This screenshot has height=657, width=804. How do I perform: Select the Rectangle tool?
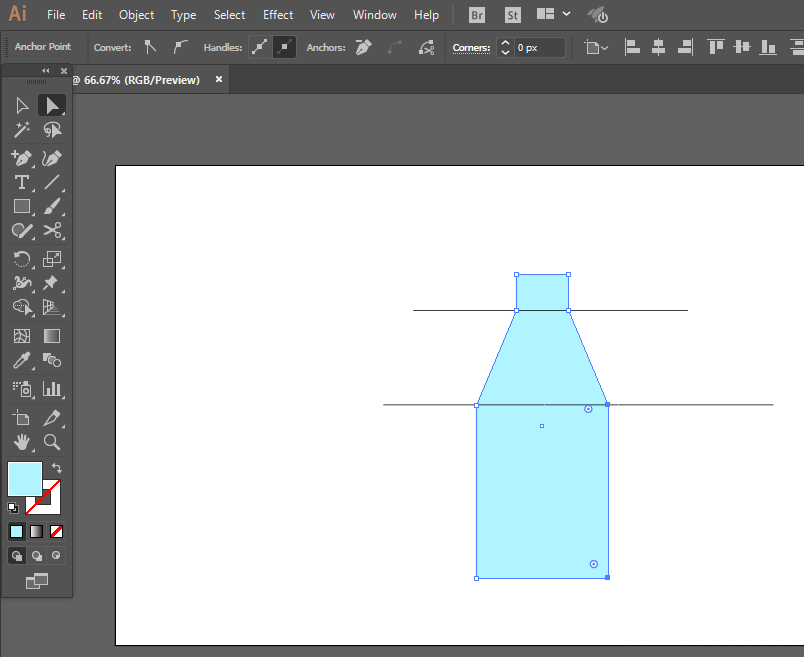pos(22,207)
